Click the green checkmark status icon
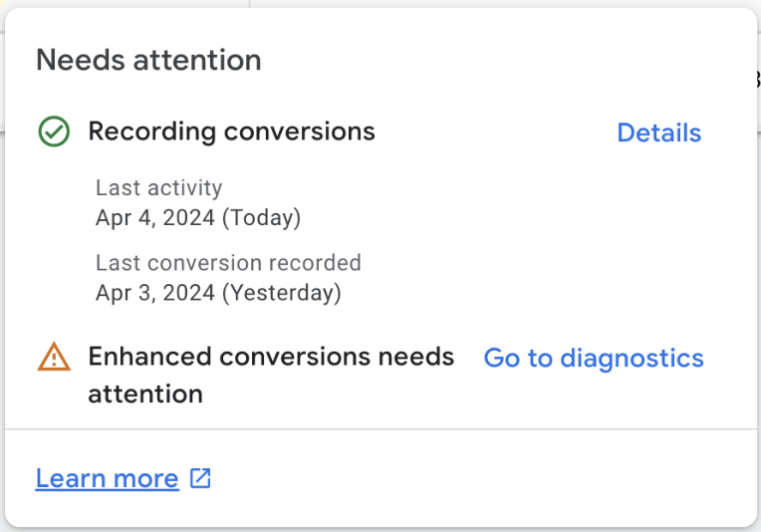The height and width of the screenshot is (532, 761). (54, 132)
